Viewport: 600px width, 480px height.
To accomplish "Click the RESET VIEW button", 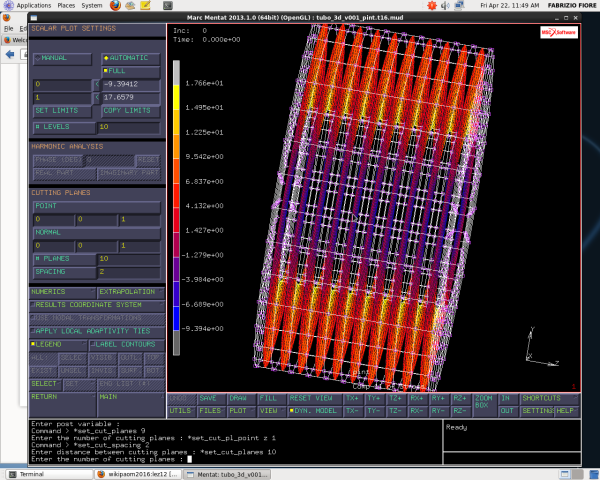I will click(314, 398).
